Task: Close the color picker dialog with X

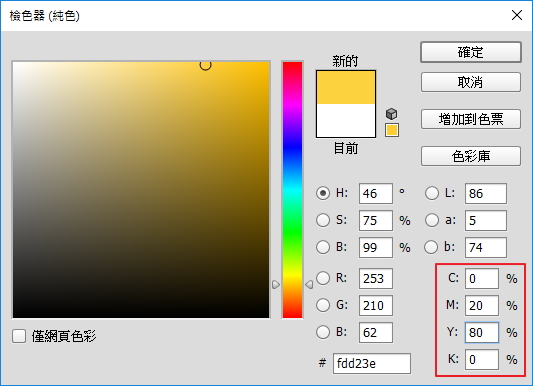Action: tap(517, 15)
